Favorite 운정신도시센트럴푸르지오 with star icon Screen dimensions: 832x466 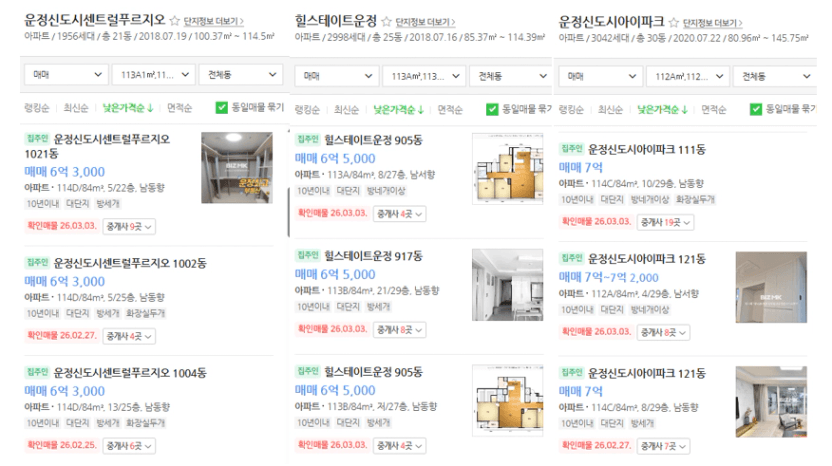click(175, 21)
